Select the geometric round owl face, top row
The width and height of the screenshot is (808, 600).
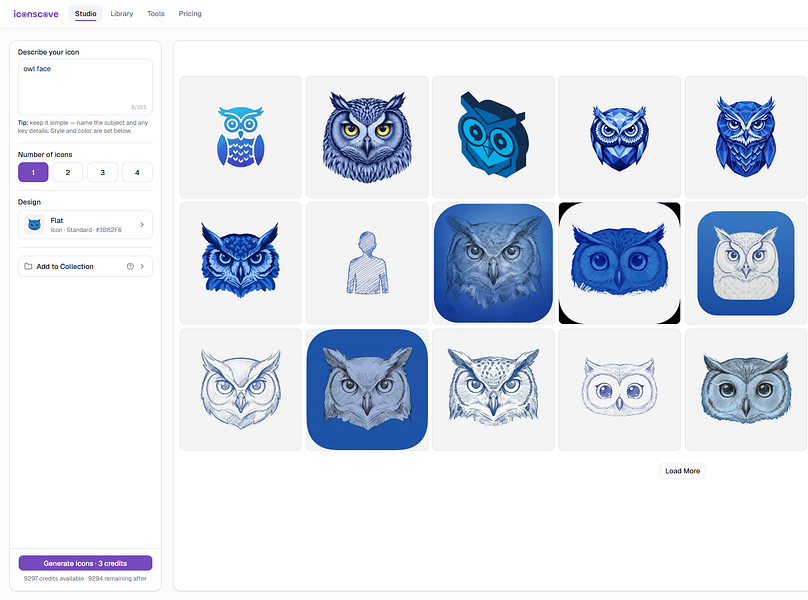pos(619,137)
